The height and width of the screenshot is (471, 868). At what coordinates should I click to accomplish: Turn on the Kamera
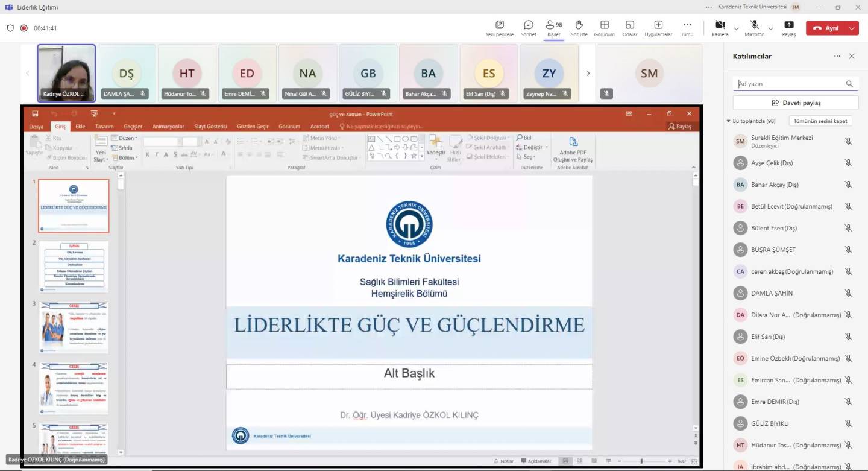[x=720, y=28]
